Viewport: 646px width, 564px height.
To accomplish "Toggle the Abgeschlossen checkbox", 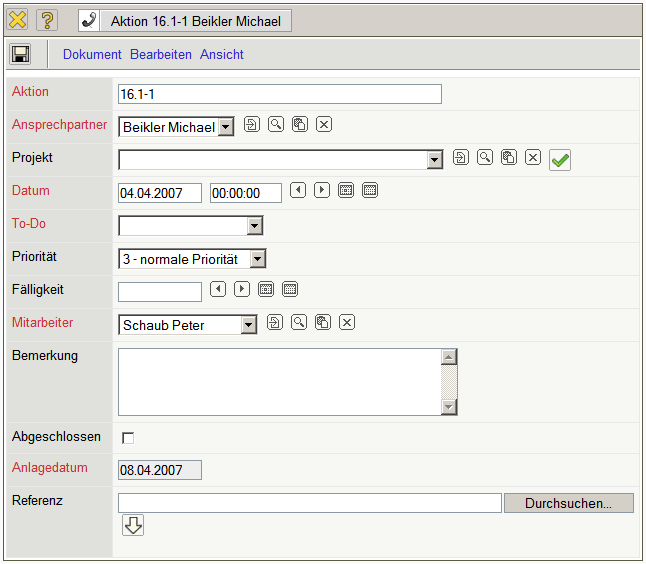I will [x=128, y=438].
